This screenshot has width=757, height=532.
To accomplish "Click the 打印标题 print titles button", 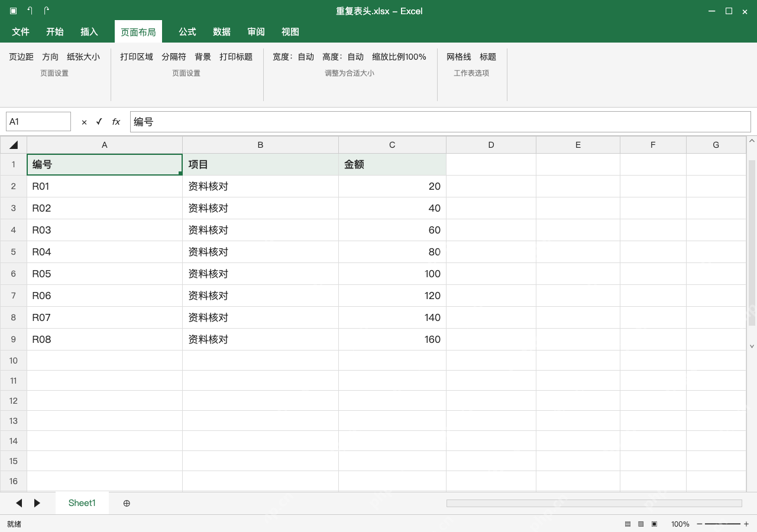I will (236, 57).
